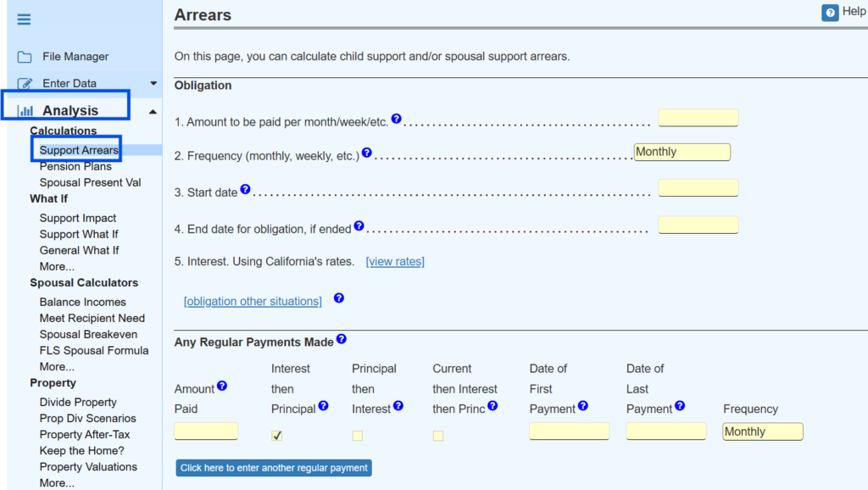Focus the Start date field

[698, 187]
